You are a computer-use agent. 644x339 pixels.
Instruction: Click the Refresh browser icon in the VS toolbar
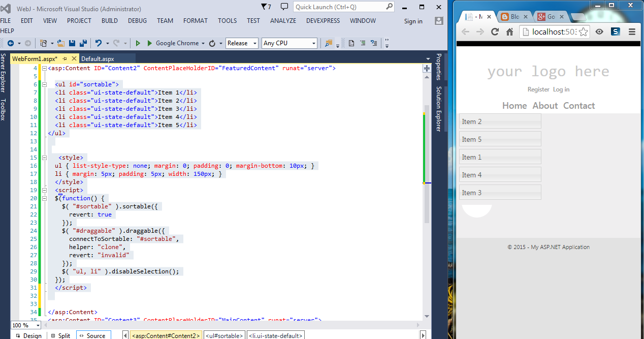click(x=212, y=43)
